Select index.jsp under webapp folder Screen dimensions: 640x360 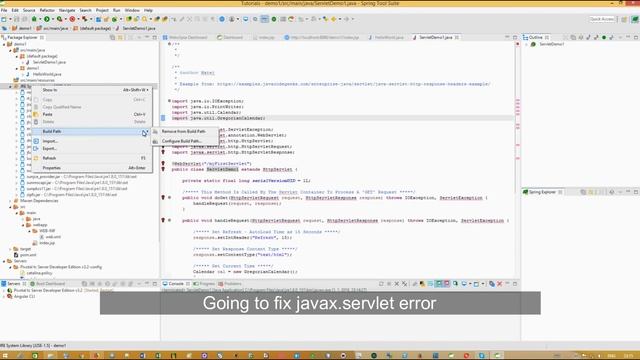[44, 243]
